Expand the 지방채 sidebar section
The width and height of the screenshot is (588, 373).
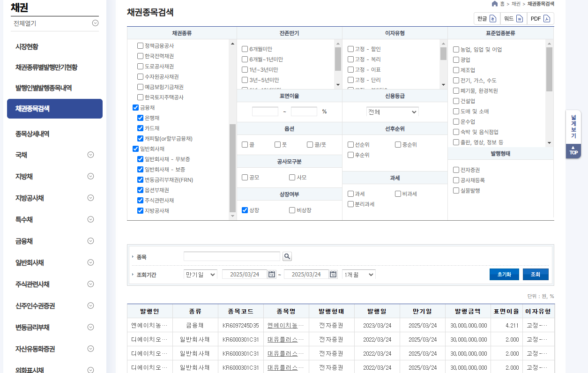pos(91,176)
